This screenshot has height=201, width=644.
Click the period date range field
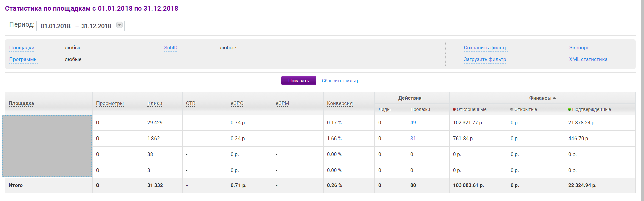[x=76, y=26]
